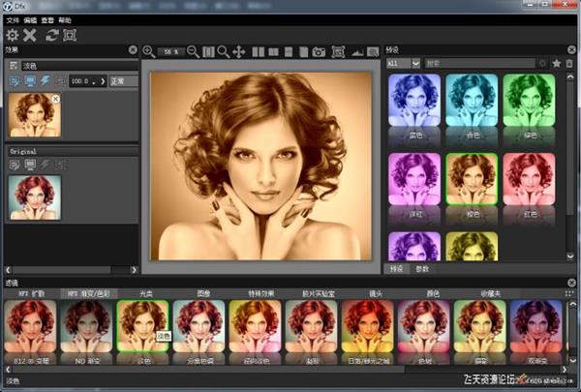The height and width of the screenshot is (392, 581).
Task: Switch to the 参数 tab
Action: point(422,268)
